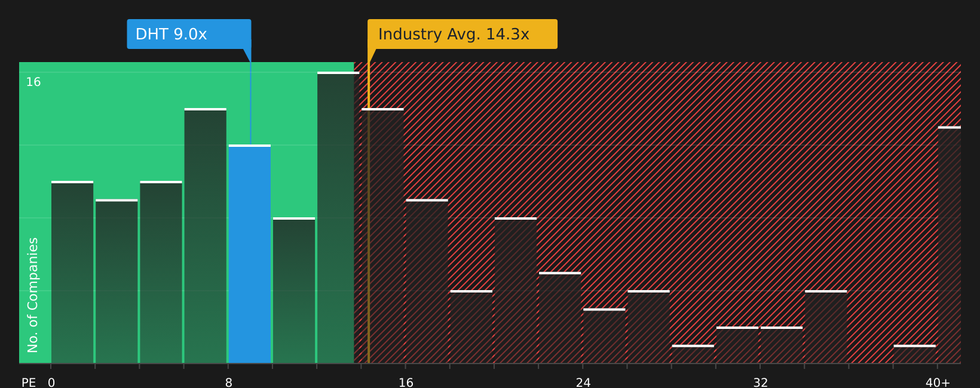Click the x-axis label 32
980x388 pixels.
pyautogui.click(x=760, y=383)
